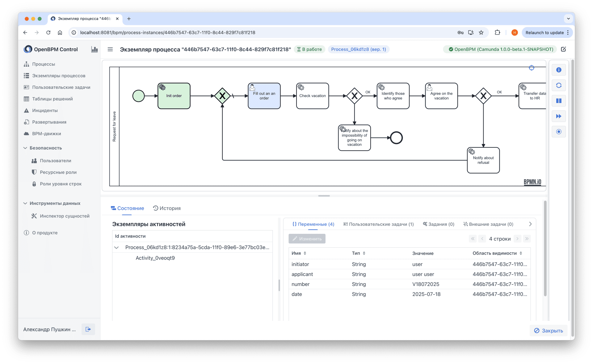Open Процессы in the sidebar
This screenshot has height=364, width=593.
(x=44, y=64)
